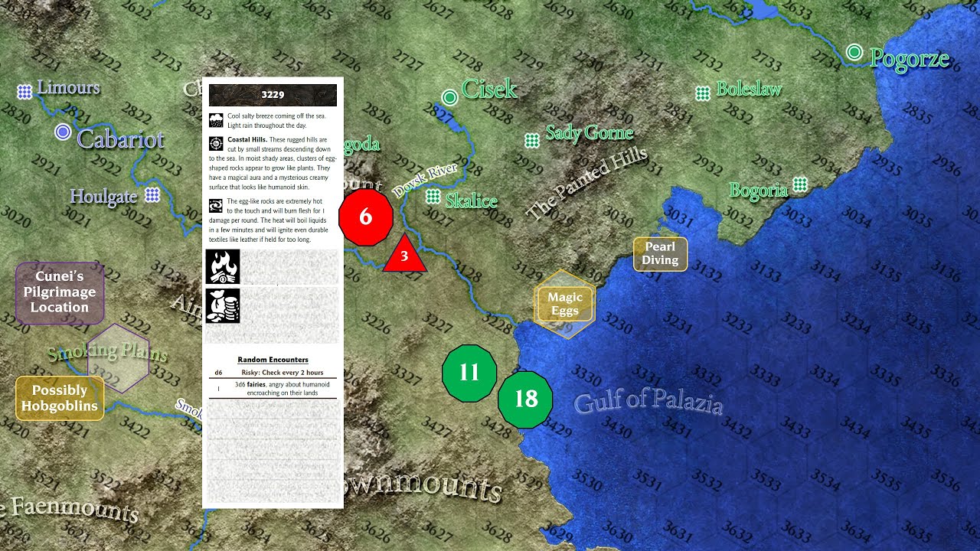The height and width of the screenshot is (551, 980).
Task: Click hex number 2728
Action: tap(467, 60)
